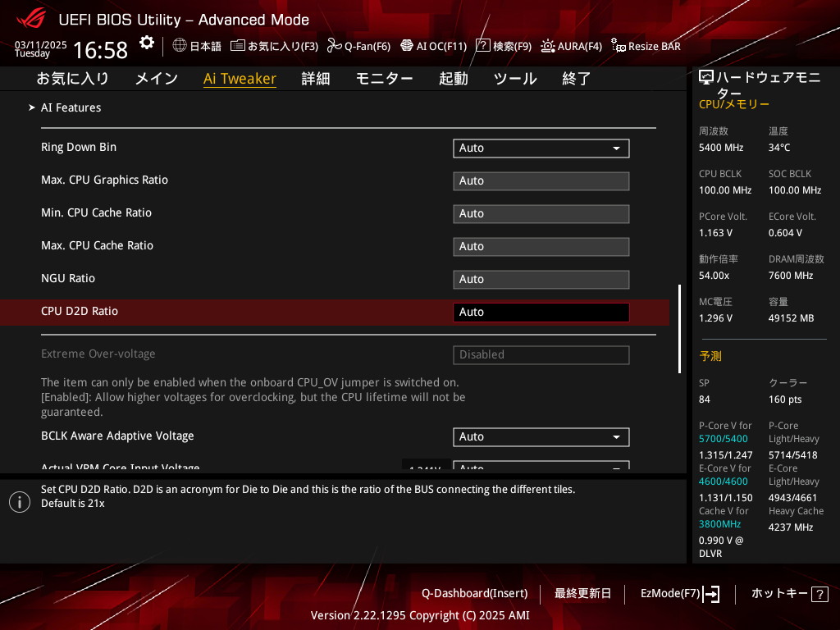Switch to the モニター tab

(x=384, y=78)
